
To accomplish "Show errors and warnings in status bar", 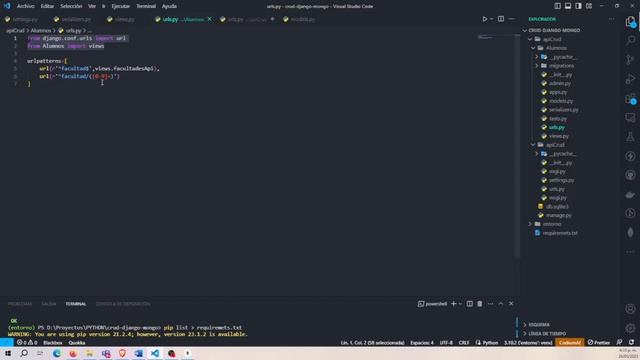I will click(27, 342).
